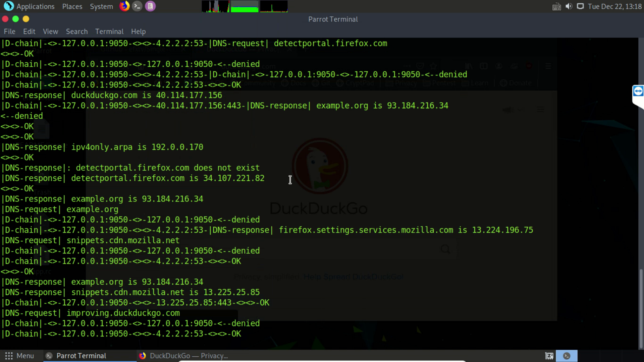Click the TeamViewer side panel icon
The width and height of the screenshot is (644, 362).
tap(638, 91)
